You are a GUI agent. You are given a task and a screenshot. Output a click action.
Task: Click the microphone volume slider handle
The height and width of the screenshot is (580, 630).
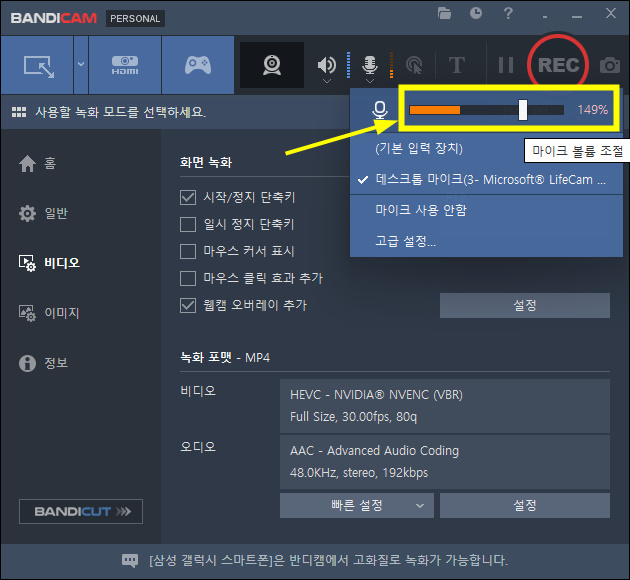[523, 110]
